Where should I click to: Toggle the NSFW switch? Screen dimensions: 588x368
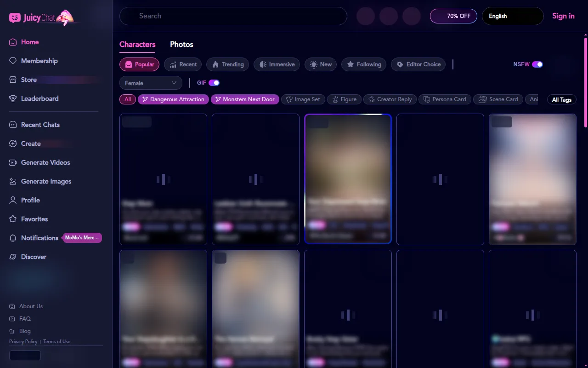tap(537, 64)
